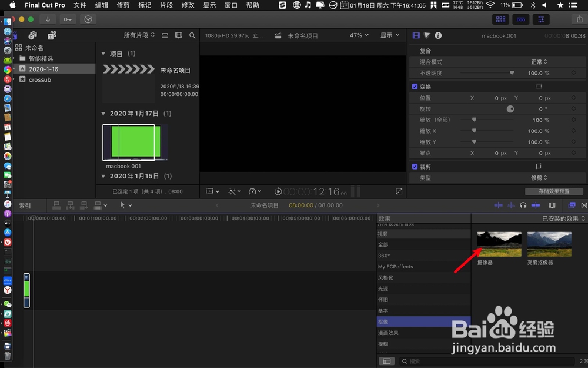
Task: Open the Transitions browser icon
Action: pos(584,205)
